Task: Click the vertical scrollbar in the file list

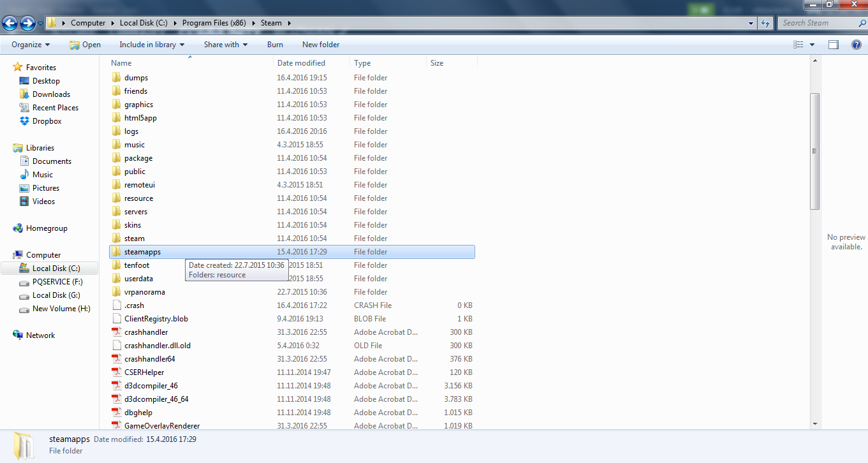Action: (x=814, y=151)
